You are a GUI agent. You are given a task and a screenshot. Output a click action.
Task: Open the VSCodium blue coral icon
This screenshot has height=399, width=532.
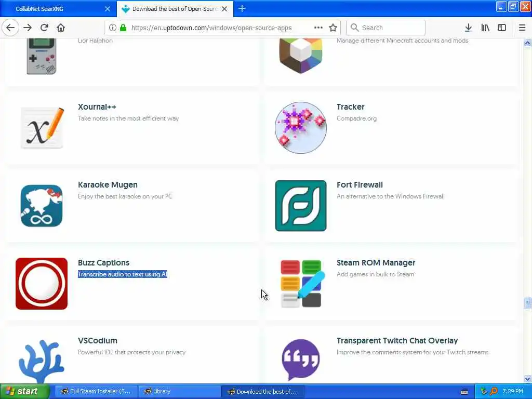coord(42,362)
